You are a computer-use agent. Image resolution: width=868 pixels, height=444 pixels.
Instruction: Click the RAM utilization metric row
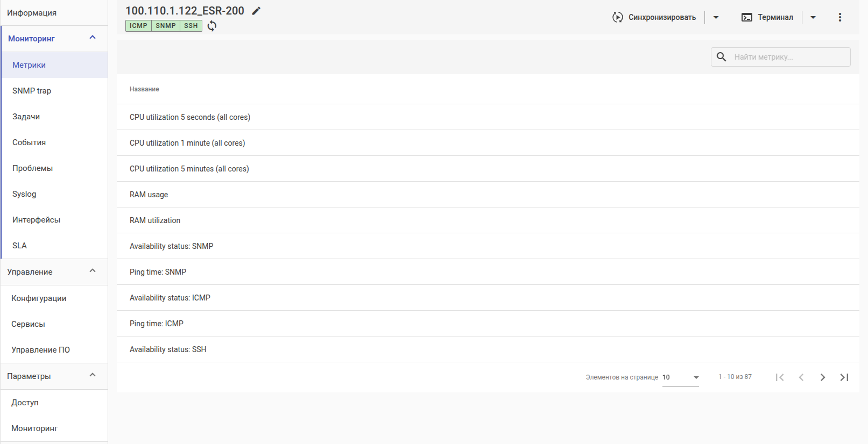point(155,220)
